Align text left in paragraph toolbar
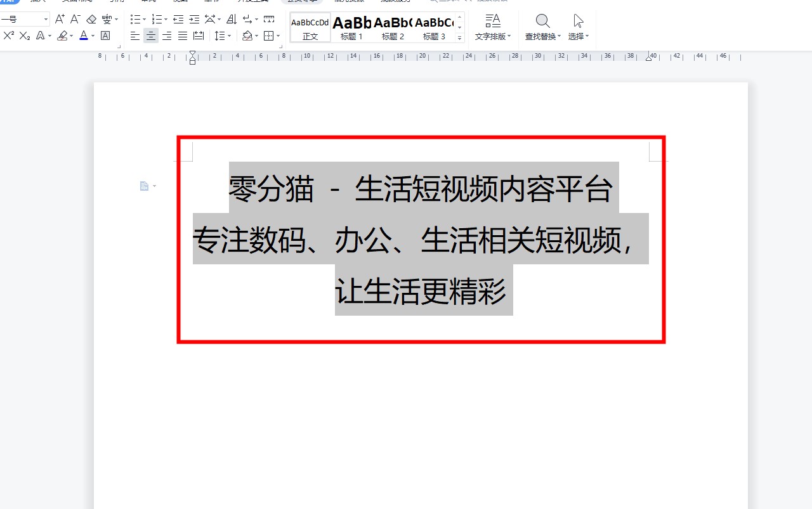The height and width of the screenshot is (509, 812). (135, 36)
